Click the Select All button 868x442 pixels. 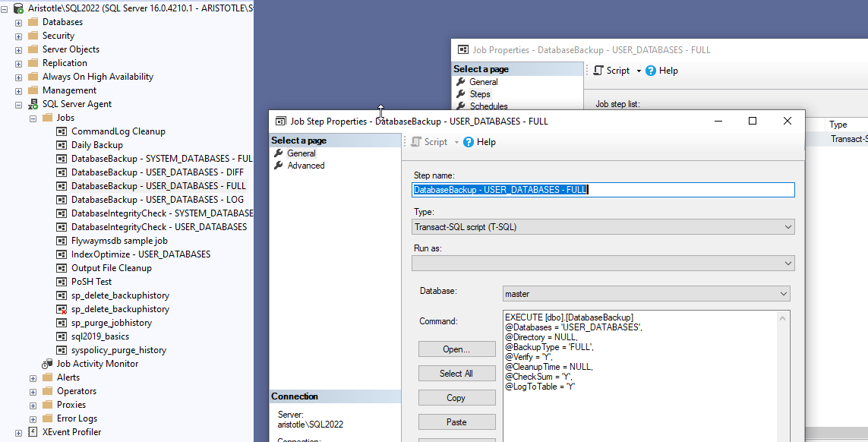click(x=456, y=374)
